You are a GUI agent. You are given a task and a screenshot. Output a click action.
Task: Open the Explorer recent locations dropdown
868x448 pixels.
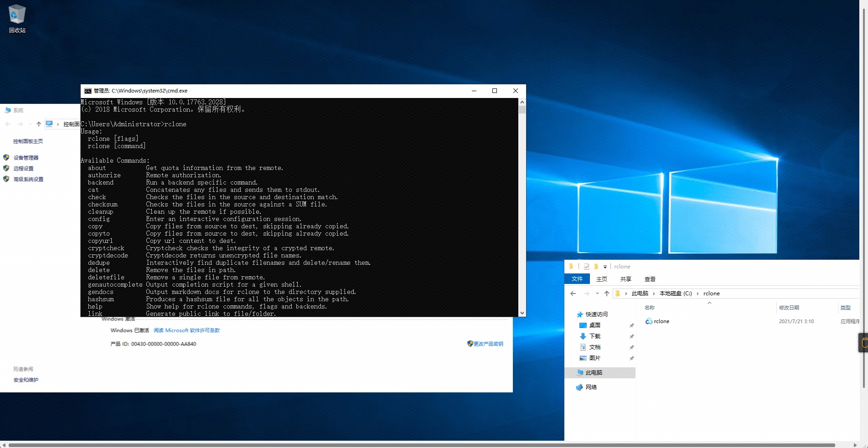point(597,294)
